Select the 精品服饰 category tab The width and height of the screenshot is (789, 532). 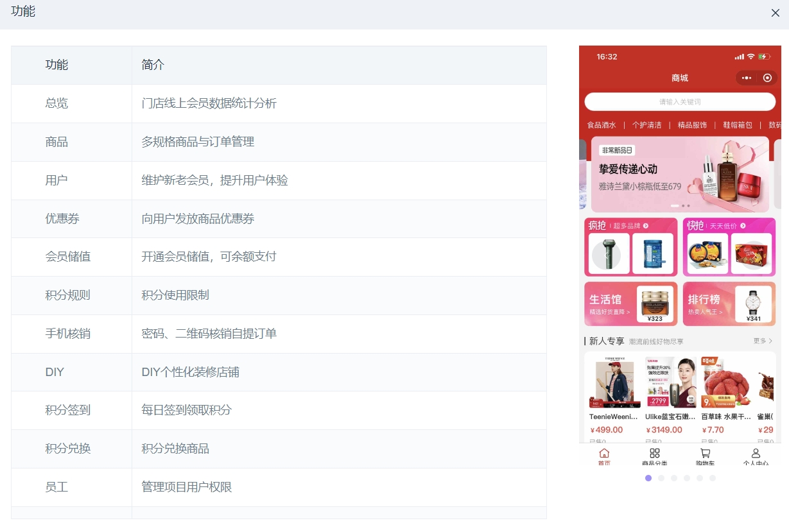tap(692, 125)
